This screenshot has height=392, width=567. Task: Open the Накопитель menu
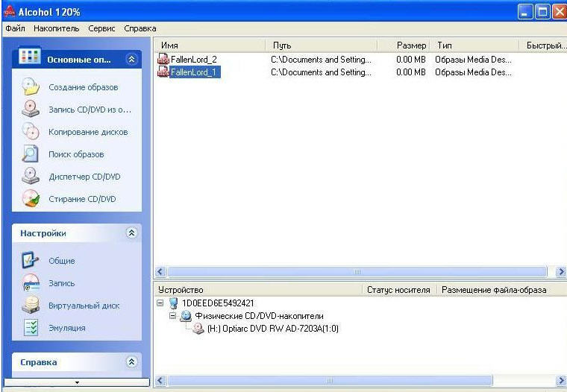pos(57,28)
